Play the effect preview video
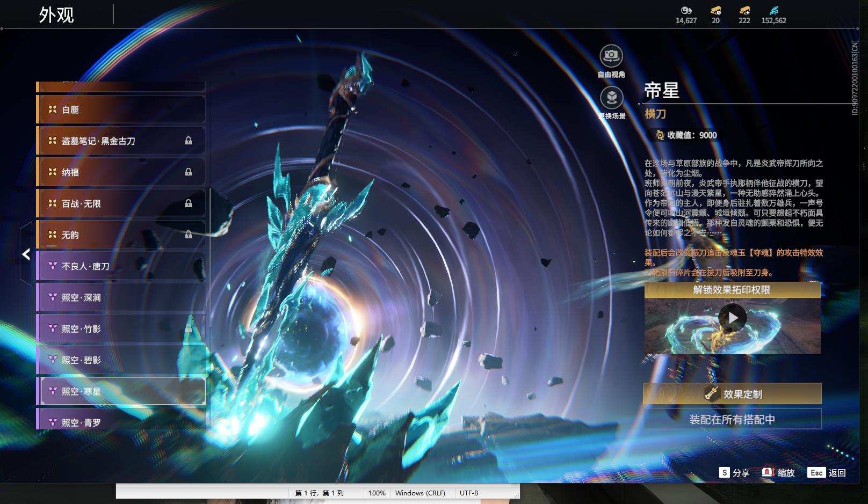This screenshot has height=504, width=868. tap(732, 318)
